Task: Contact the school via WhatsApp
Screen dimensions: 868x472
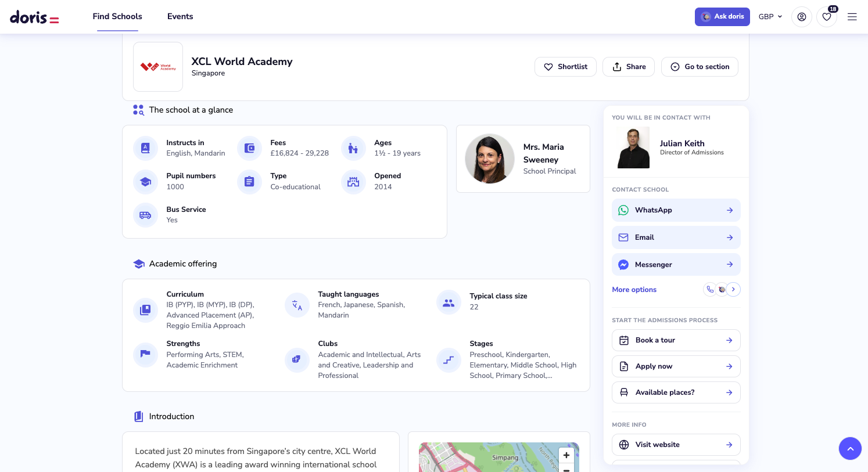Action: coord(676,210)
